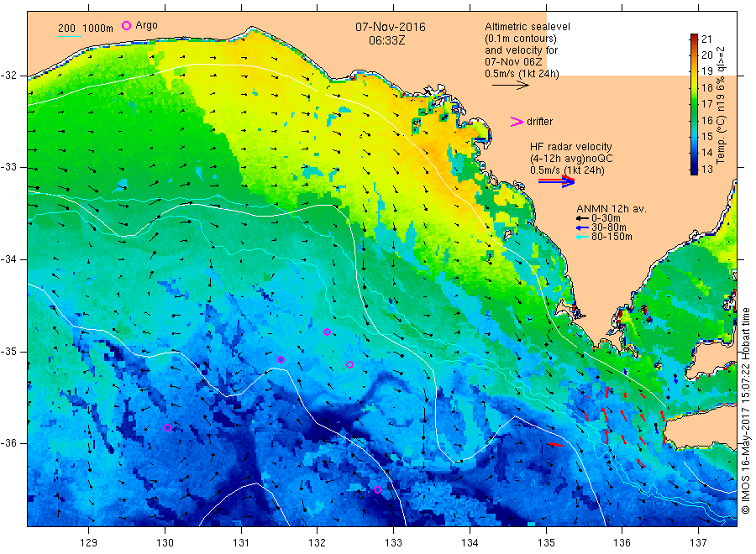Click the '0-30m' depth label
The width and height of the screenshot is (756, 554).
coord(606,218)
